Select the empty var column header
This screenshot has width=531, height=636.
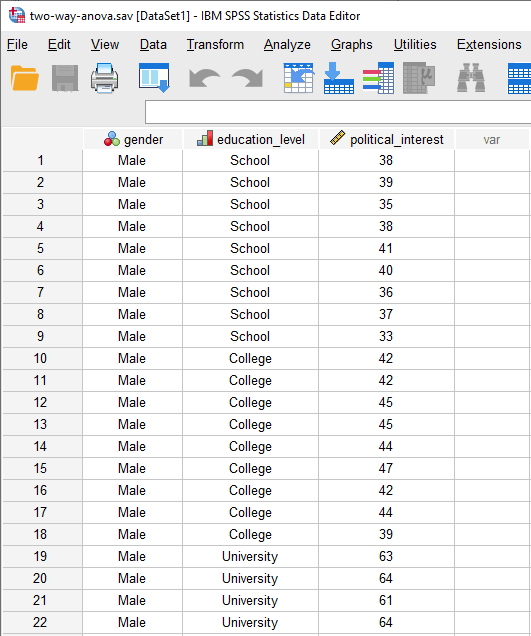click(492, 140)
